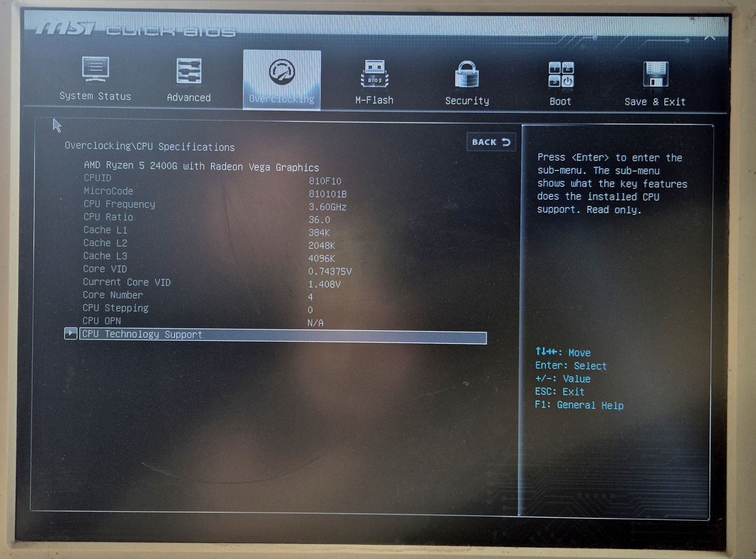Click the 4096K cache value
Image resolution: width=756 pixels, height=559 pixels.
coord(321,259)
